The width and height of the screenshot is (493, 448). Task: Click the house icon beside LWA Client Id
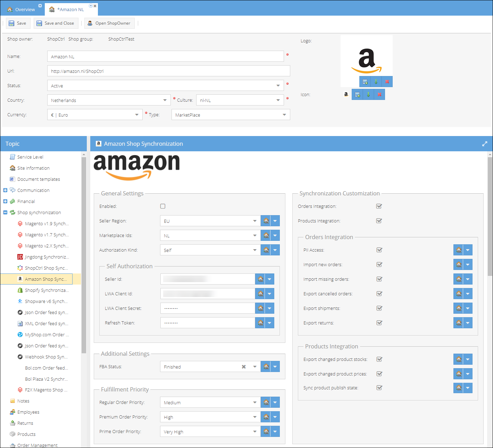[x=260, y=294]
